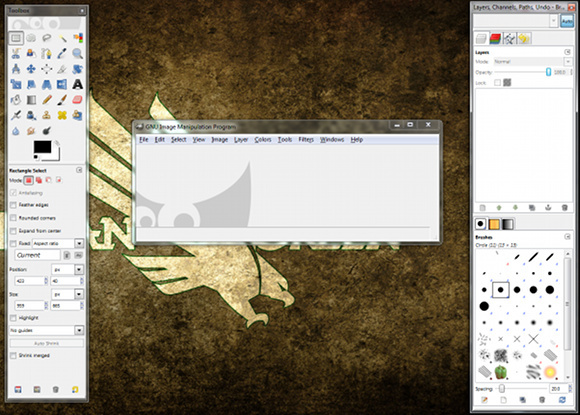Activate the Move tool
580x415 pixels.
[x=31, y=69]
